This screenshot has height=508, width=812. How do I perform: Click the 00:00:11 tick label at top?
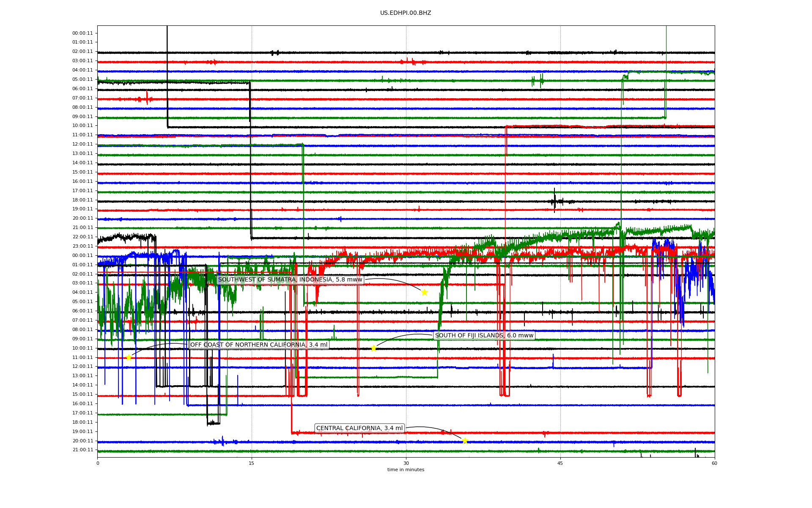pyautogui.click(x=82, y=33)
